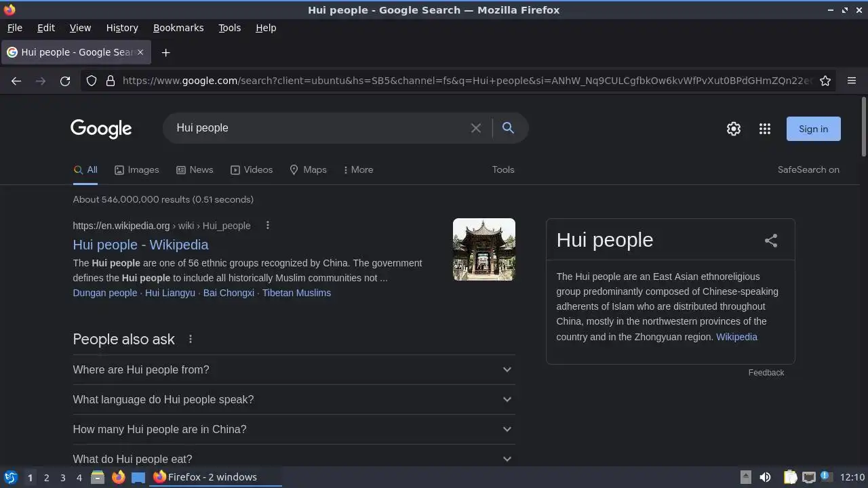Open a new tab with plus
Viewport: 868px width, 488px height.
165,52
